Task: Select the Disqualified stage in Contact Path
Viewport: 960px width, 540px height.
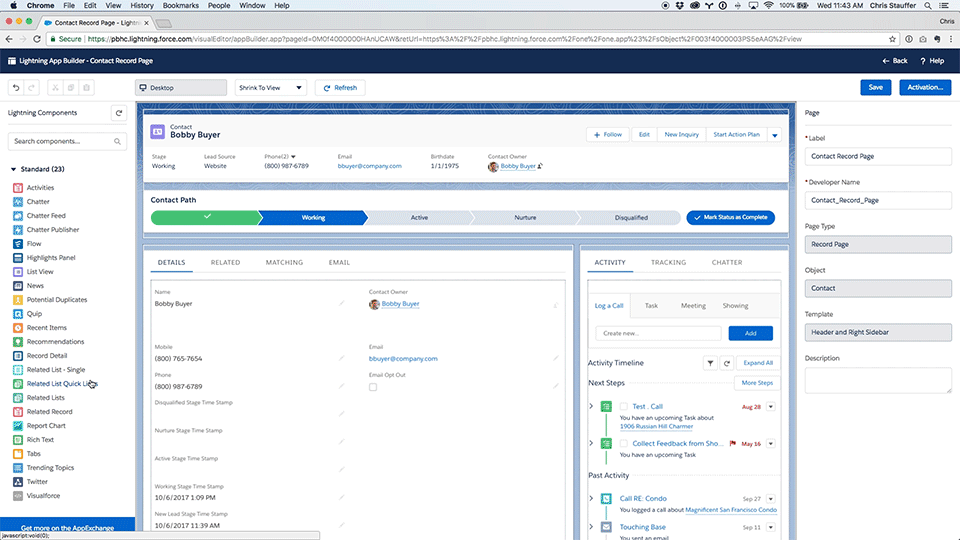Action: pyautogui.click(x=631, y=217)
